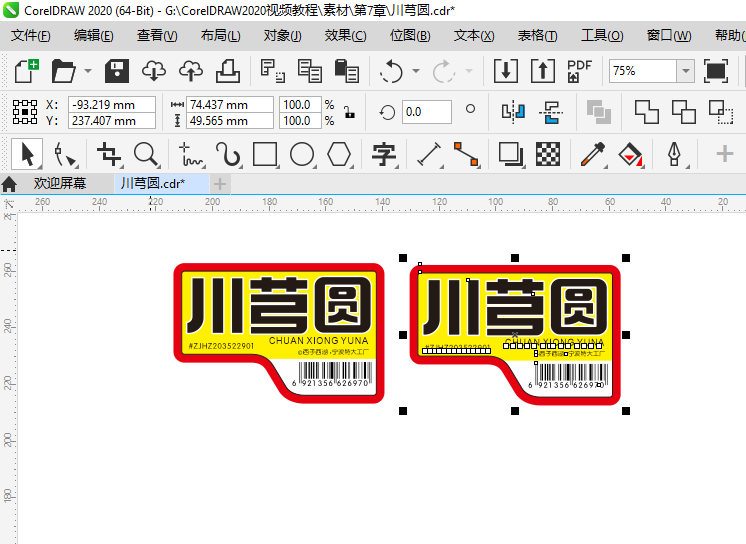
Task: Click the Copy icon
Action: [x=310, y=71]
